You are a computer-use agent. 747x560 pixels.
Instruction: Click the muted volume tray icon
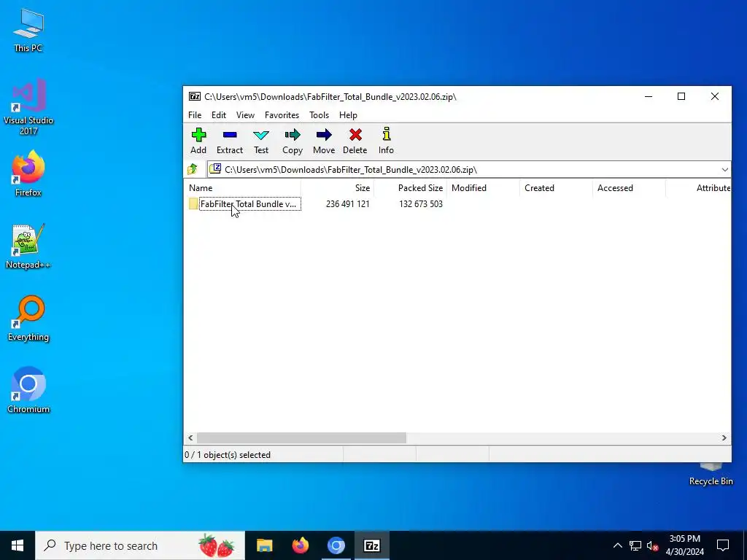tap(652, 545)
